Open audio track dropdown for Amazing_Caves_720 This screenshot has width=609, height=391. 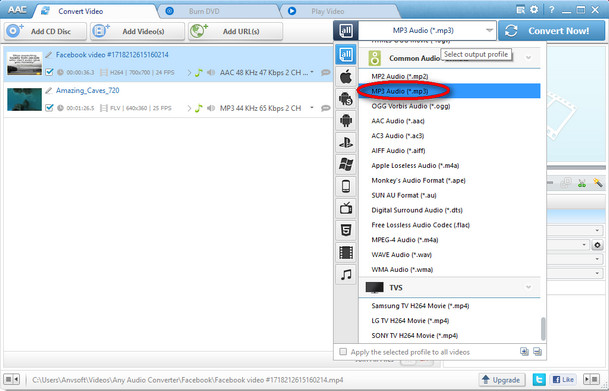coord(312,108)
